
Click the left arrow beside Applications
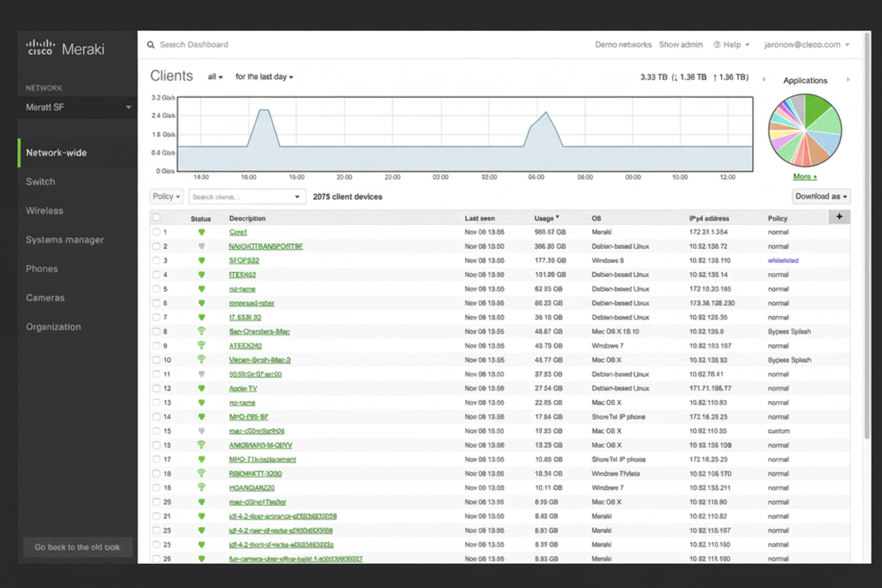coord(763,80)
